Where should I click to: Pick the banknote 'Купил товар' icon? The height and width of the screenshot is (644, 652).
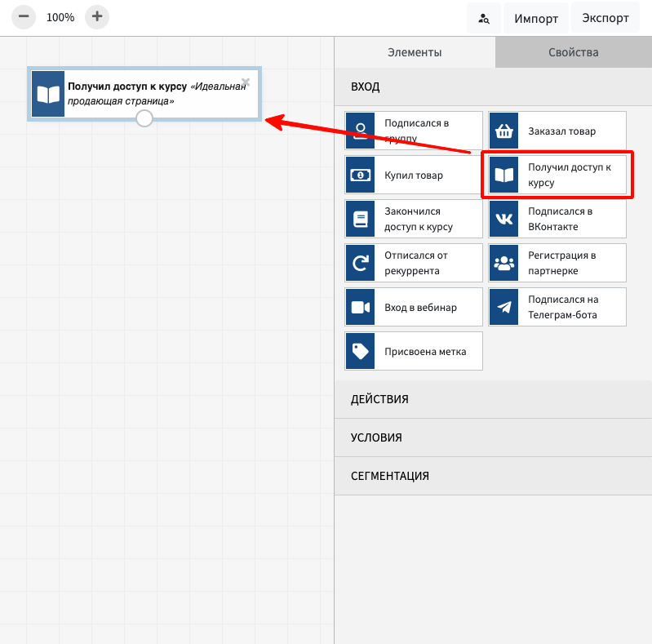click(x=360, y=175)
